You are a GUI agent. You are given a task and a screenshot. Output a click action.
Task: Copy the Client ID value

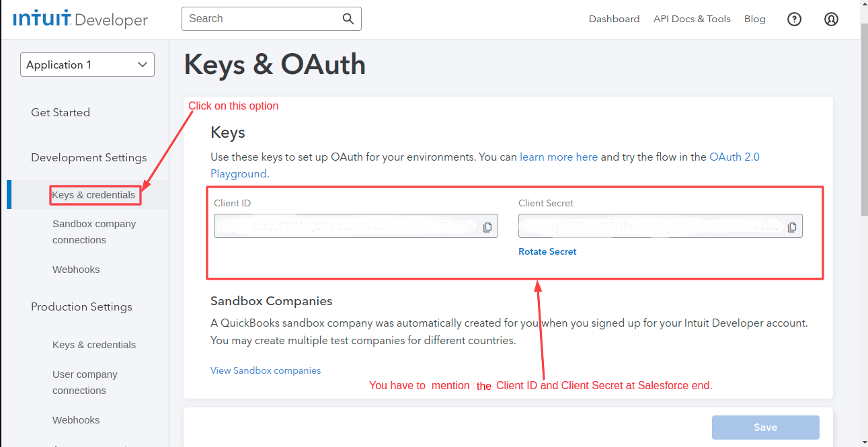[x=487, y=227]
